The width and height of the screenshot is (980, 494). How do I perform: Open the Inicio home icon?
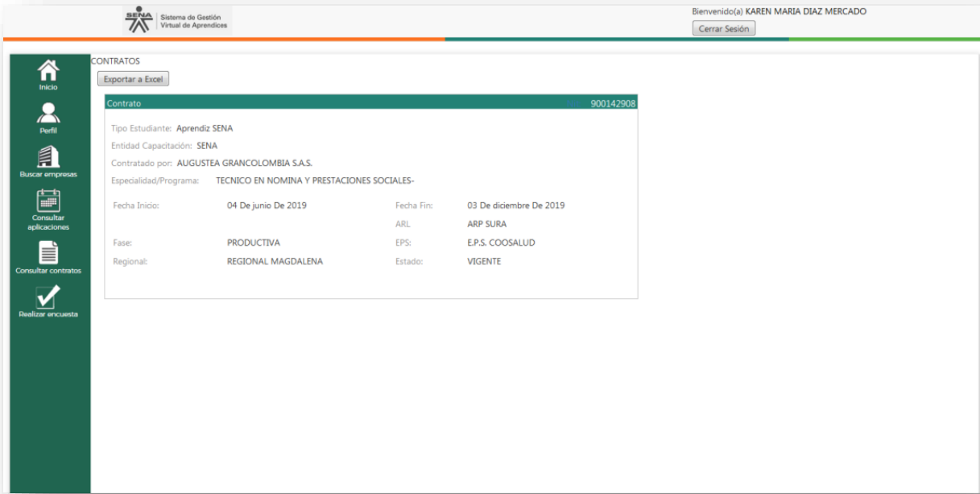click(x=48, y=70)
